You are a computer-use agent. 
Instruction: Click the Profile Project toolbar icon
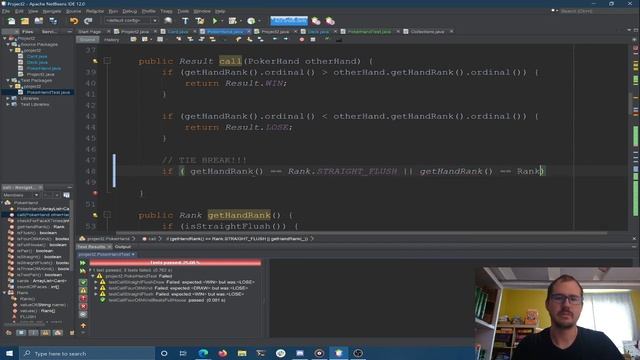[x=251, y=21]
